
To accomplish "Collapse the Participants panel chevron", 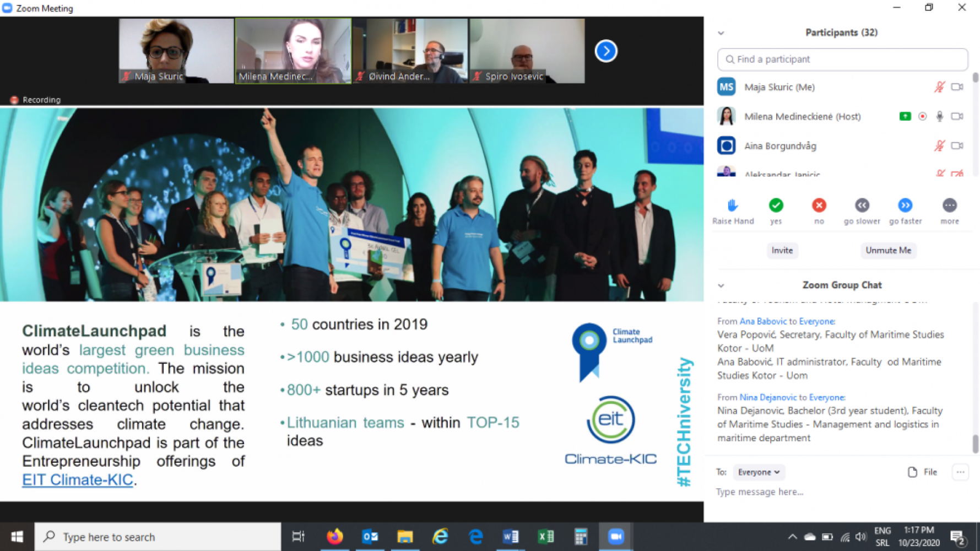I will [x=721, y=33].
